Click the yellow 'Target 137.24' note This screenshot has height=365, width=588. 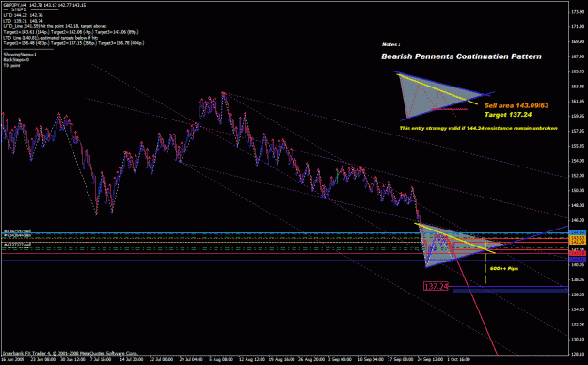point(508,115)
